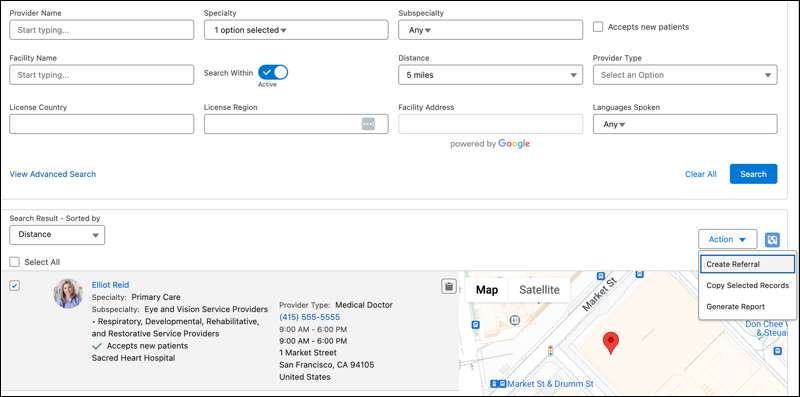Open the Distance dropdown showing 5 miles
Viewport: 800px width, 397px height.
(x=490, y=75)
